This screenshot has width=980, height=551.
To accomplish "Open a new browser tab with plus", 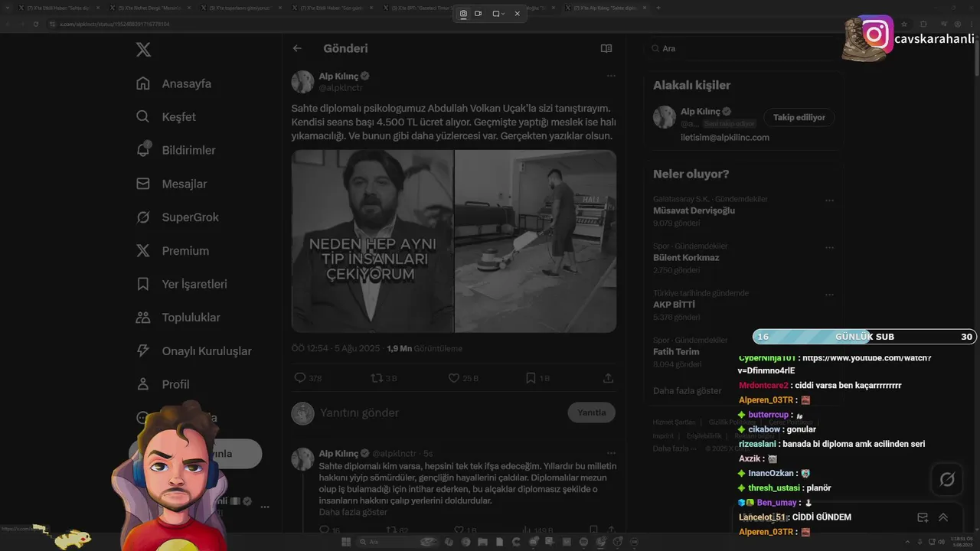I will click(x=658, y=8).
